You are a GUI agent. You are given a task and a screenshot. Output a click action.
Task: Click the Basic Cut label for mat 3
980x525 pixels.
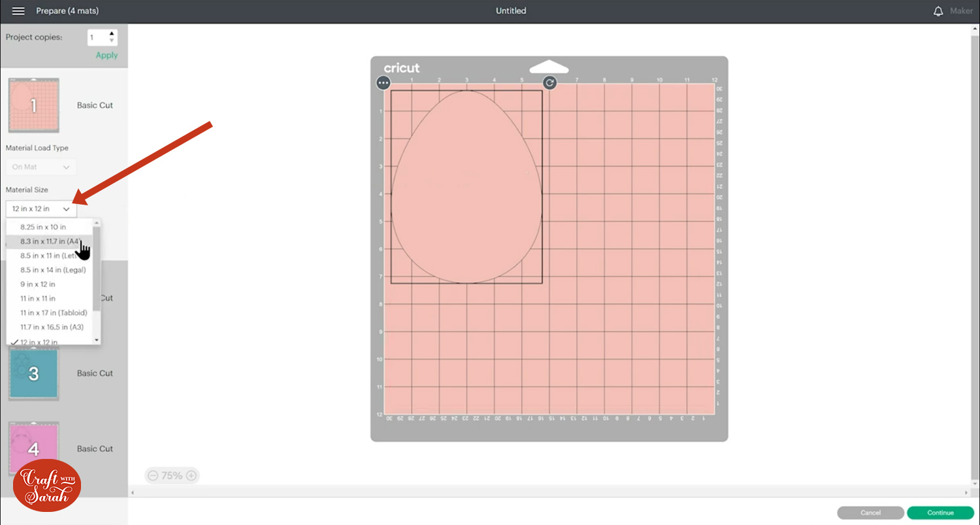(95, 373)
